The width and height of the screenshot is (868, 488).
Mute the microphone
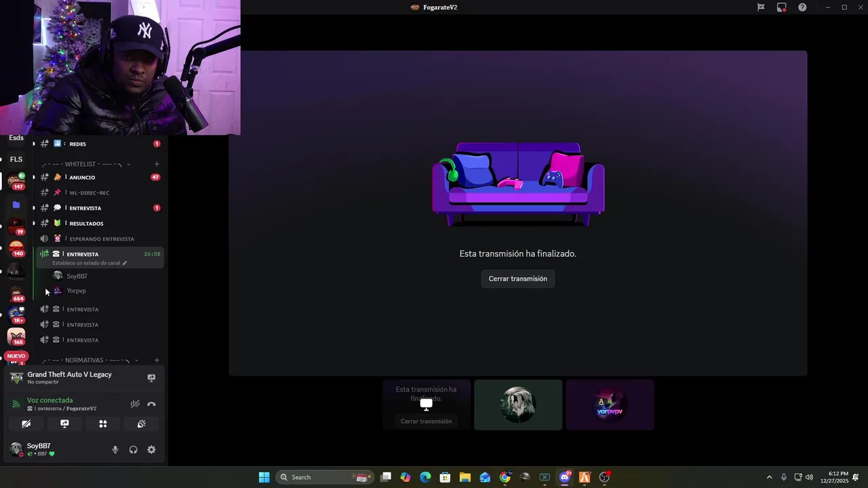115,450
